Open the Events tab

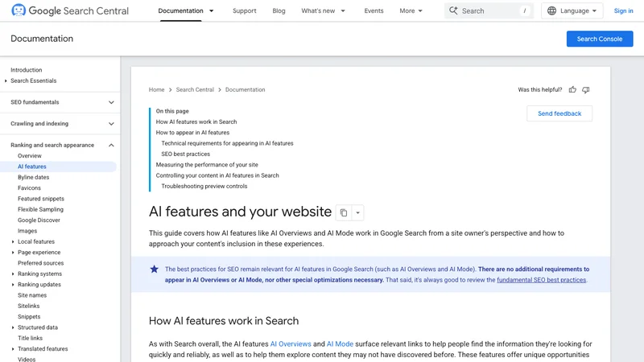374,10
